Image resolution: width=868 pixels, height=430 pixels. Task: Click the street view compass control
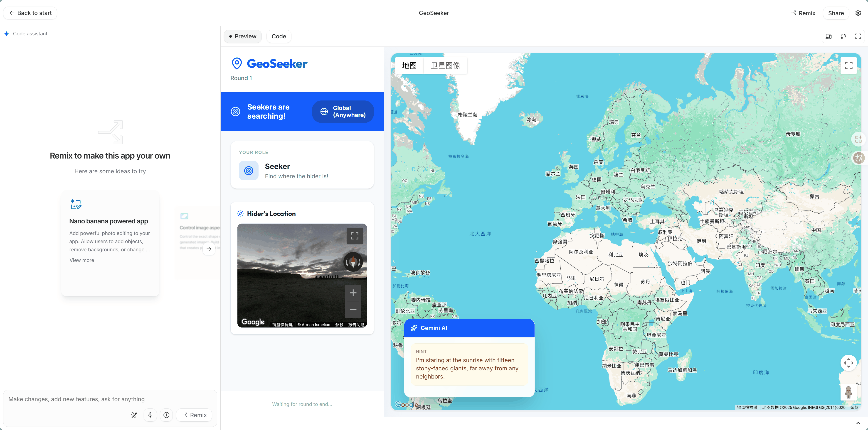pos(353,262)
